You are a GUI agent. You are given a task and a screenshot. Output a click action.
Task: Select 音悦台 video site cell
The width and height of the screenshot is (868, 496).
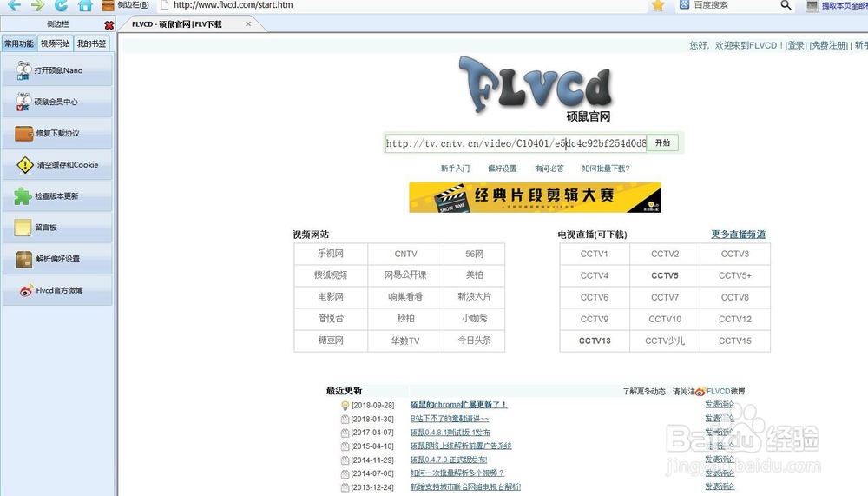pos(331,319)
